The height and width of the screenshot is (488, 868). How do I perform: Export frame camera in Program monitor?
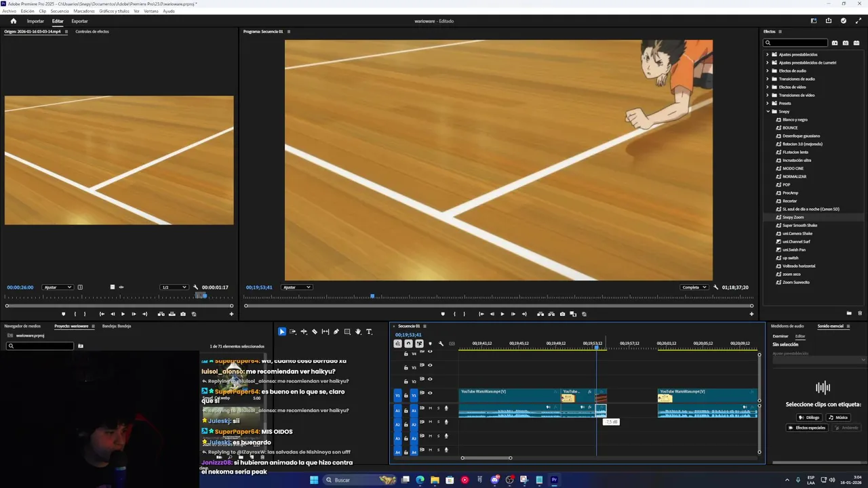pyautogui.click(x=562, y=314)
